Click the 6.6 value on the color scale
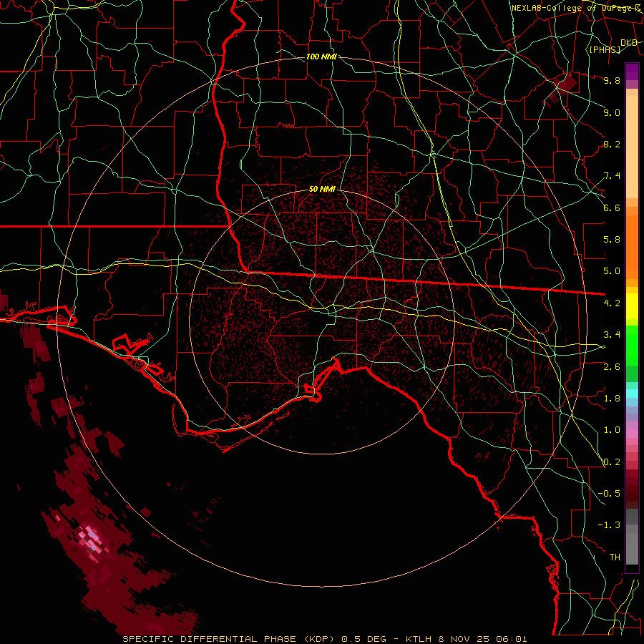 tap(612, 208)
